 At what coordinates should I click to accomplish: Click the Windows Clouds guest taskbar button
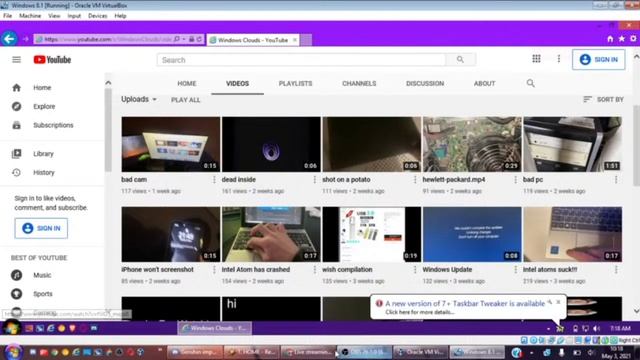click(x=215, y=328)
